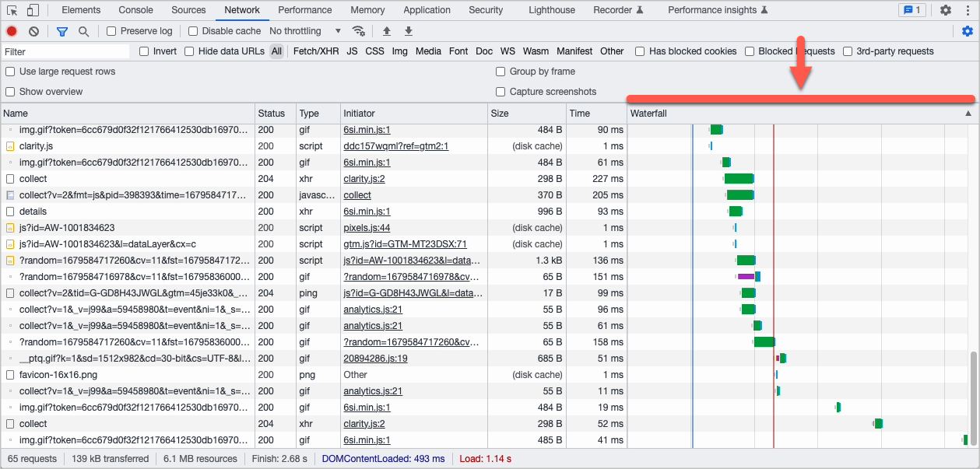Open the Performance tab
The image size is (980, 469).
pyautogui.click(x=305, y=10)
